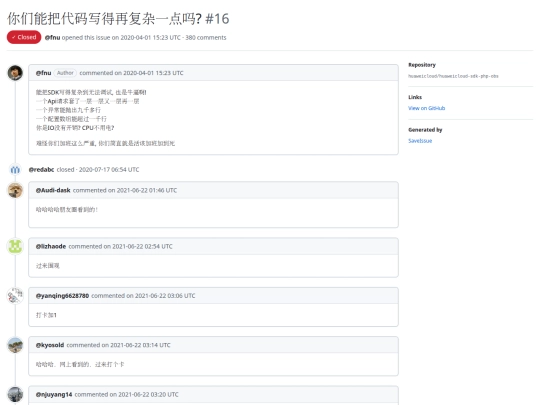Click @fnu username in first comment header

(x=43, y=73)
